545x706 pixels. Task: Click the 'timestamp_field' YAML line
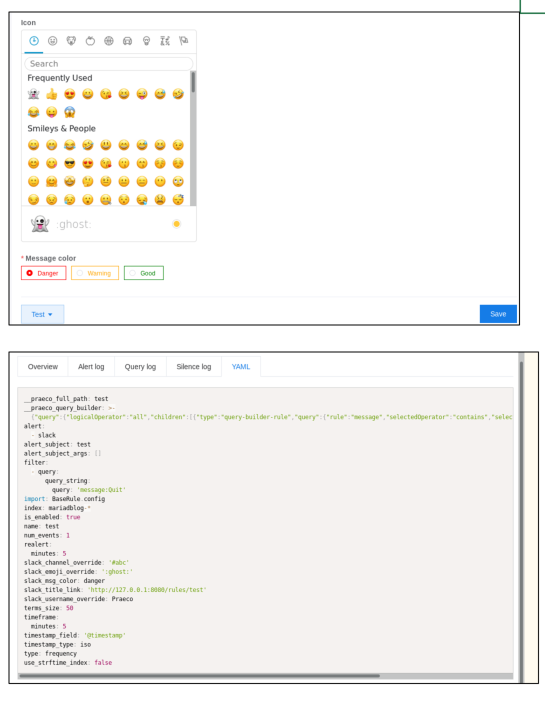(75, 635)
